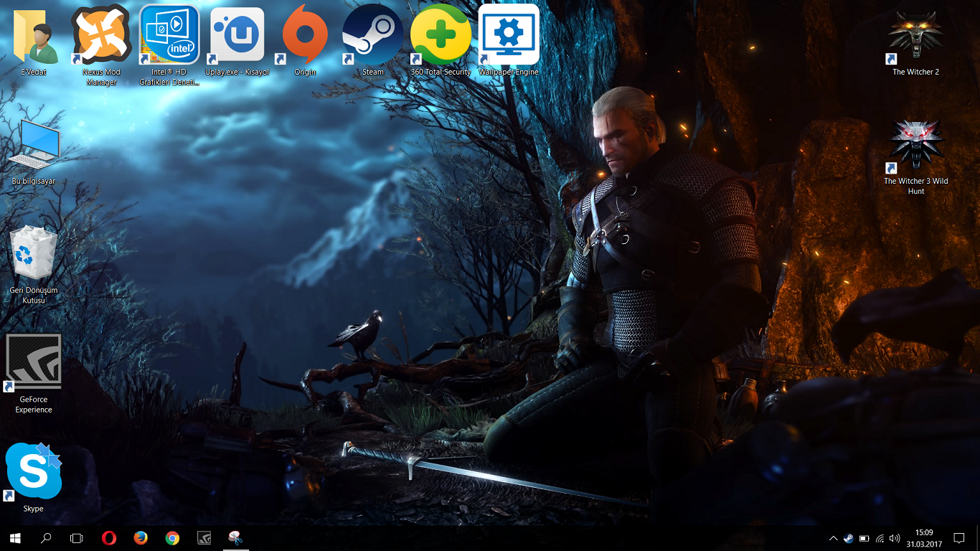
Task: Open the Windows Start menu
Action: [x=15, y=538]
